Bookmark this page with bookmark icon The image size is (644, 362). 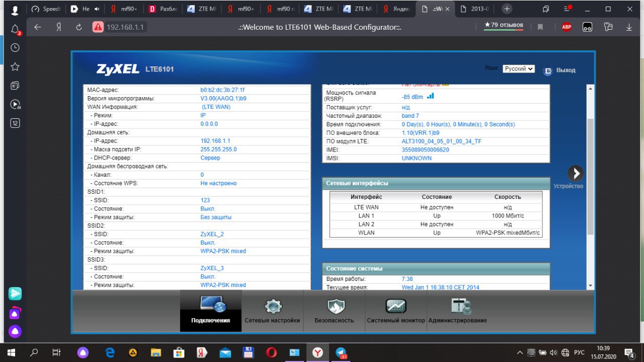540,27
